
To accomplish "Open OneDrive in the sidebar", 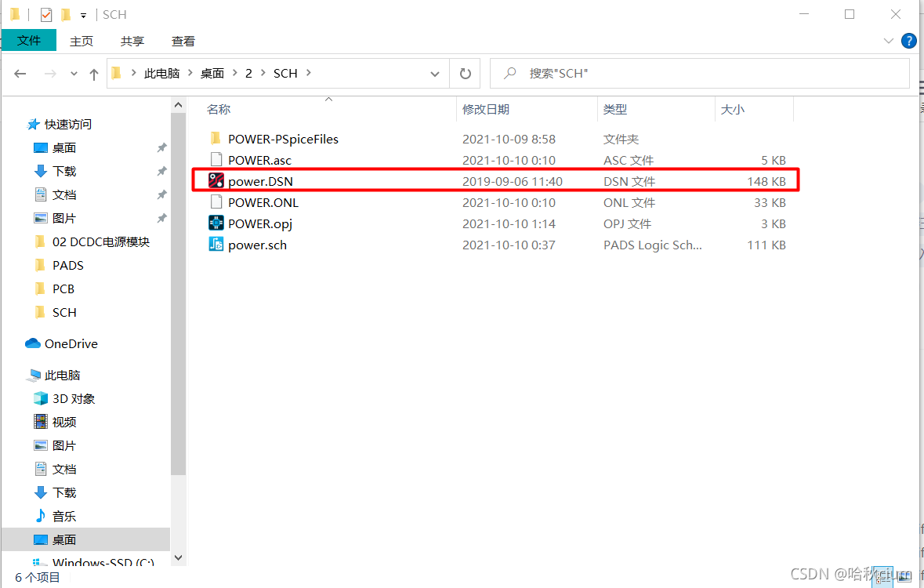I will pos(61,343).
